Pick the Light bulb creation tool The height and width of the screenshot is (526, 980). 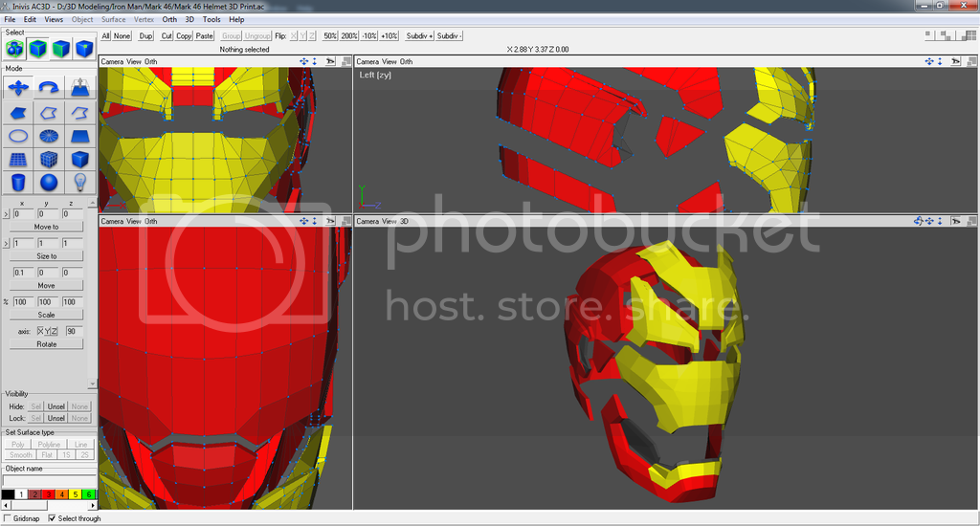pos(79,183)
